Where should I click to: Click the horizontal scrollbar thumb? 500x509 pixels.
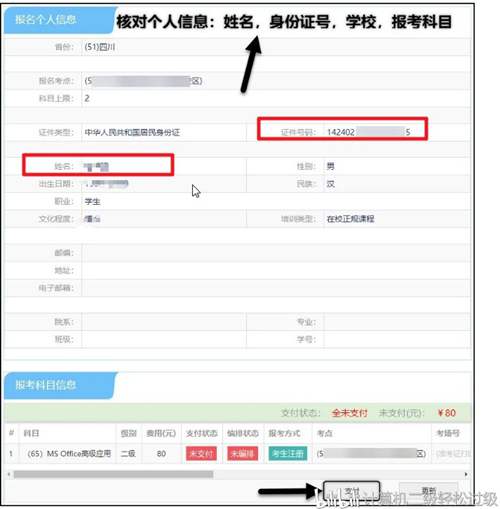click(x=113, y=474)
